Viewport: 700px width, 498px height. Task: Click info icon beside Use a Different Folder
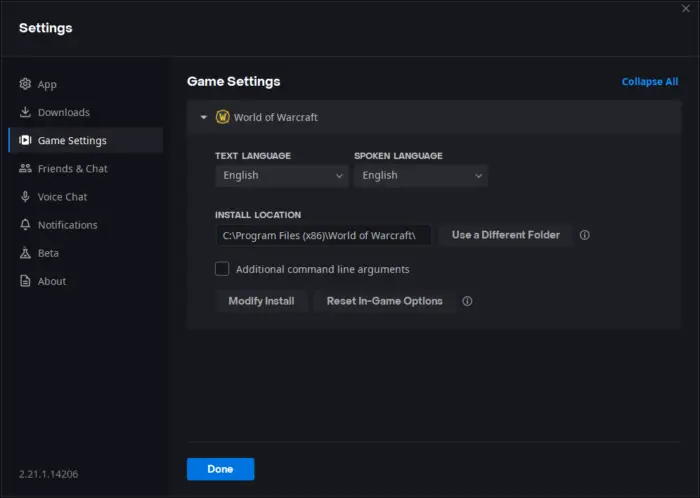tap(584, 235)
